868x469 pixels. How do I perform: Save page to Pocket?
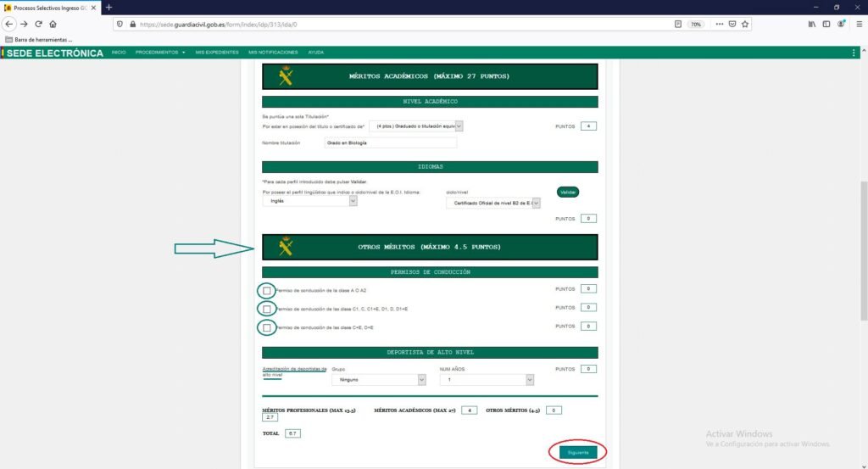coord(732,25)
